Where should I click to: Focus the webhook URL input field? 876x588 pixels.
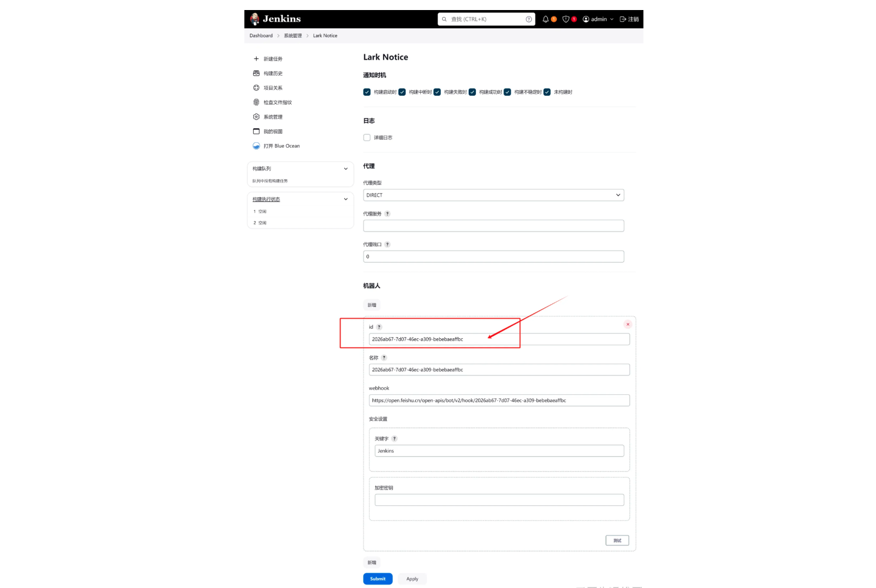(x=499, y=400)
